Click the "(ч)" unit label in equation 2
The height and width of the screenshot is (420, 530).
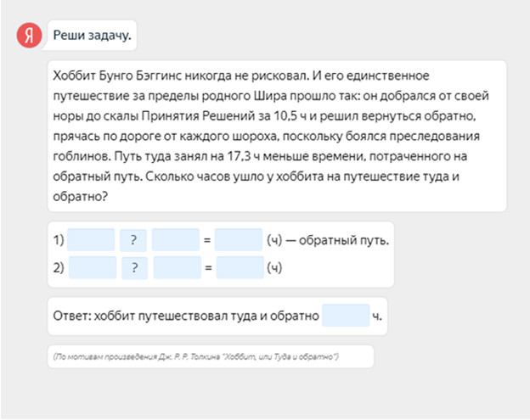(x=274, y=268)
